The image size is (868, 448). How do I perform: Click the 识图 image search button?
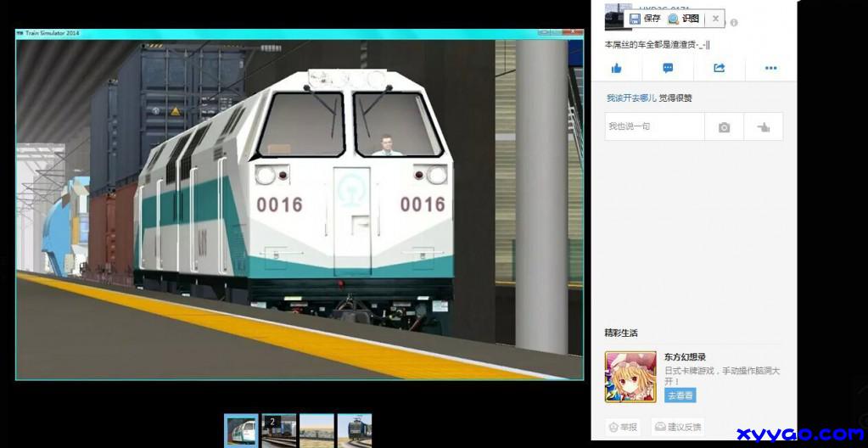(x=683, y=18)
